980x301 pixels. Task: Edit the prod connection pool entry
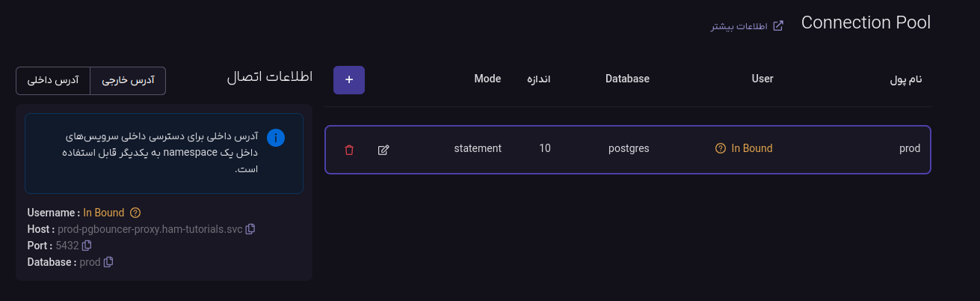point(383,150)
